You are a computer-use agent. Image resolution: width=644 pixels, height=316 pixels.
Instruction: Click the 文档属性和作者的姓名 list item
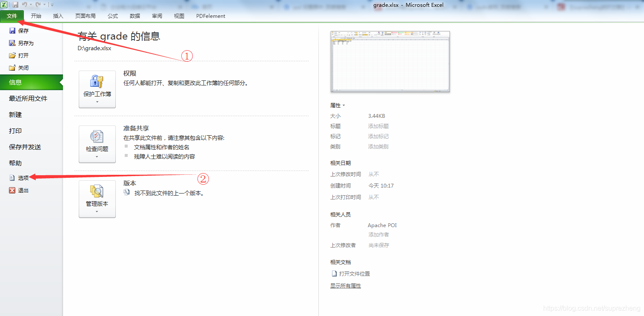click(162, 147)
